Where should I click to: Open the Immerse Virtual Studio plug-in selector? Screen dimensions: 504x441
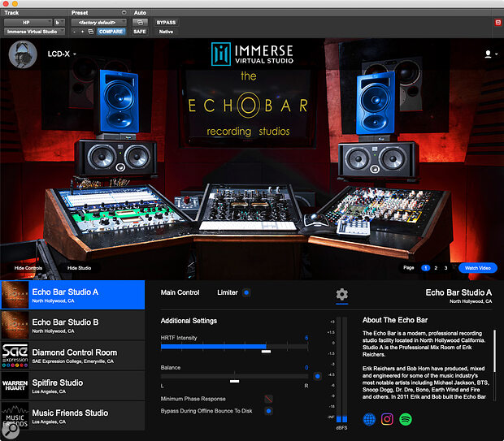[x=34, y=32]
